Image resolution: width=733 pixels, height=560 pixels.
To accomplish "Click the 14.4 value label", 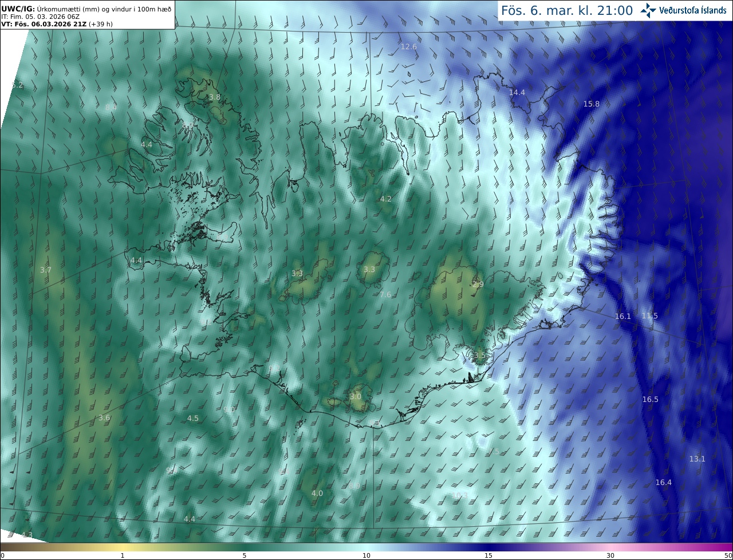I will 517,92.
